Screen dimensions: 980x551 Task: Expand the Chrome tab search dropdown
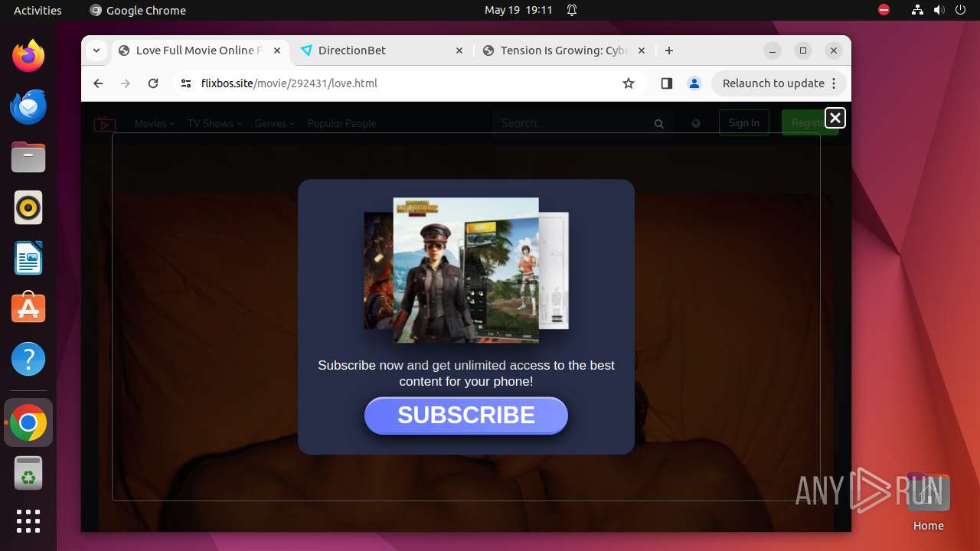(x=96, y=51)
